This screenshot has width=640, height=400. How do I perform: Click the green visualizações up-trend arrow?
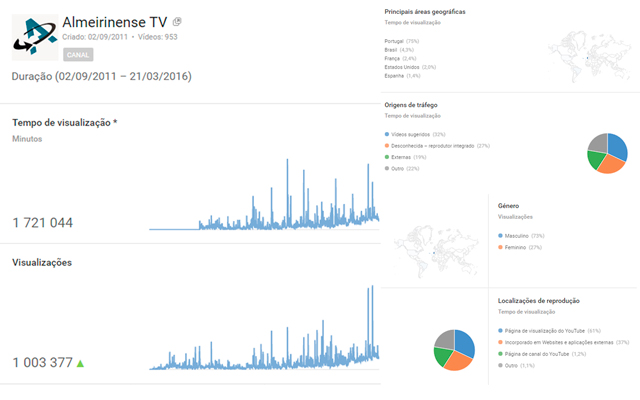pos(80,363)
